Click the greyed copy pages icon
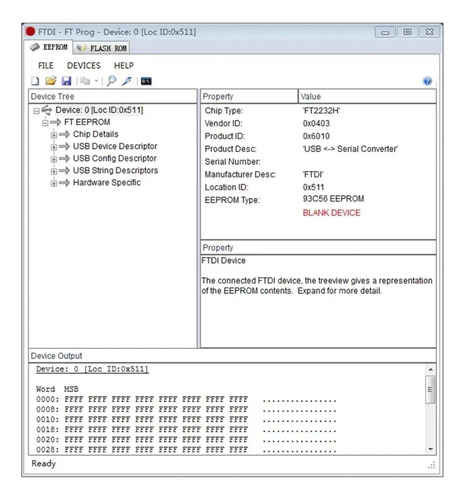This screenshot has width=465, height=500. [85, 81]
